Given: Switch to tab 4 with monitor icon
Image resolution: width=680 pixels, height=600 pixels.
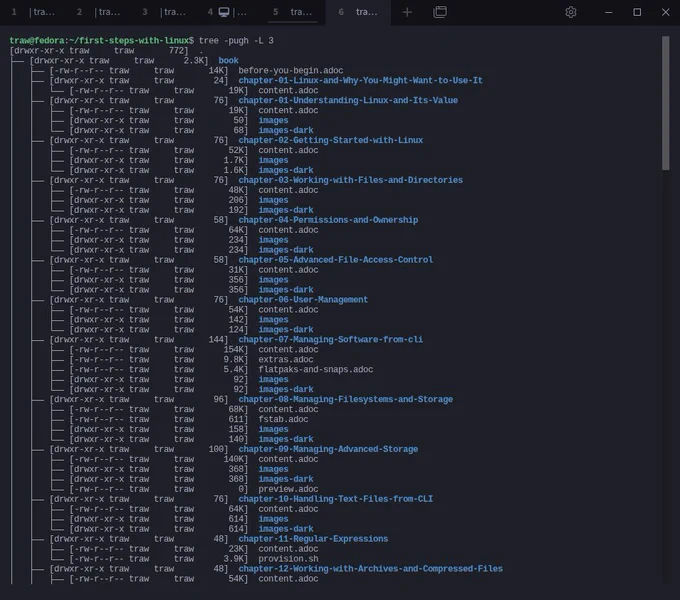Looking at the screenshot, I should pos(227,12).
